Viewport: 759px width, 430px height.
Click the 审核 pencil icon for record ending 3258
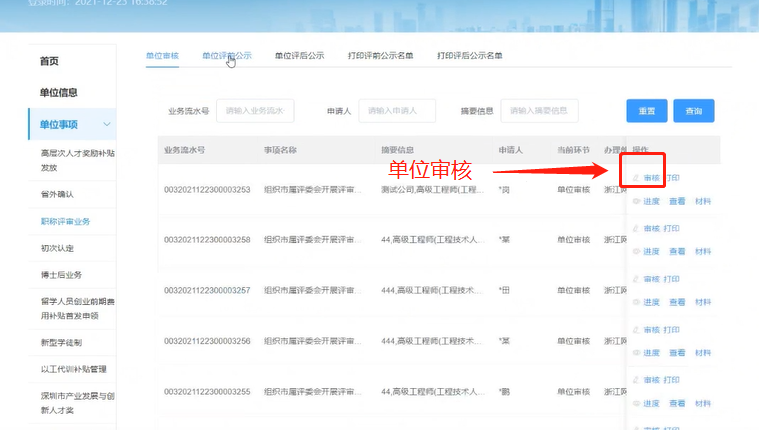(x=636, y=228)
